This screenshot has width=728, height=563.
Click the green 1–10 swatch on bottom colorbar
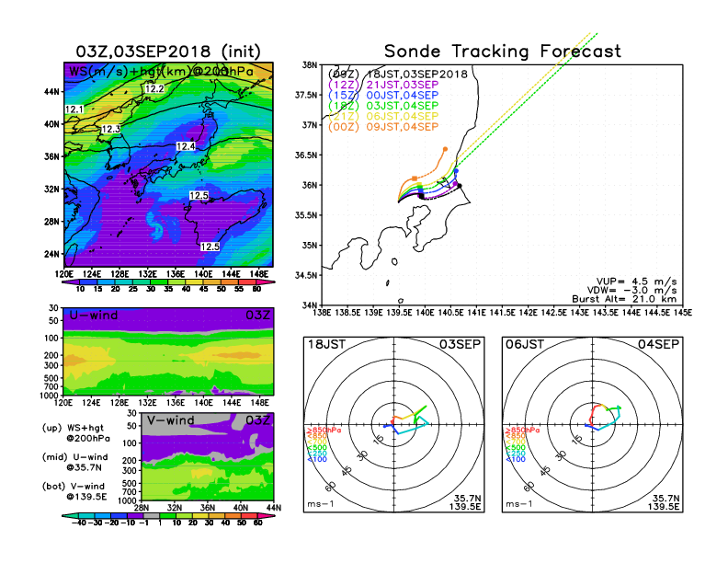click(x=167, y=516)
